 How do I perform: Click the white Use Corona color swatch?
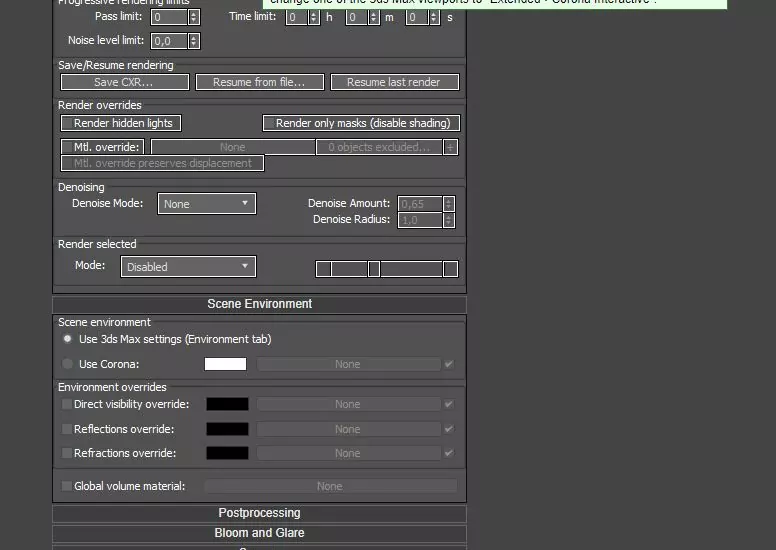pos(225,365)
